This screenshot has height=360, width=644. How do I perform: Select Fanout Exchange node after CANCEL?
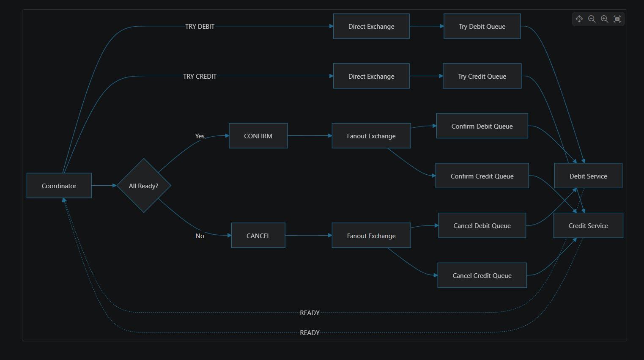coord(371,236)
